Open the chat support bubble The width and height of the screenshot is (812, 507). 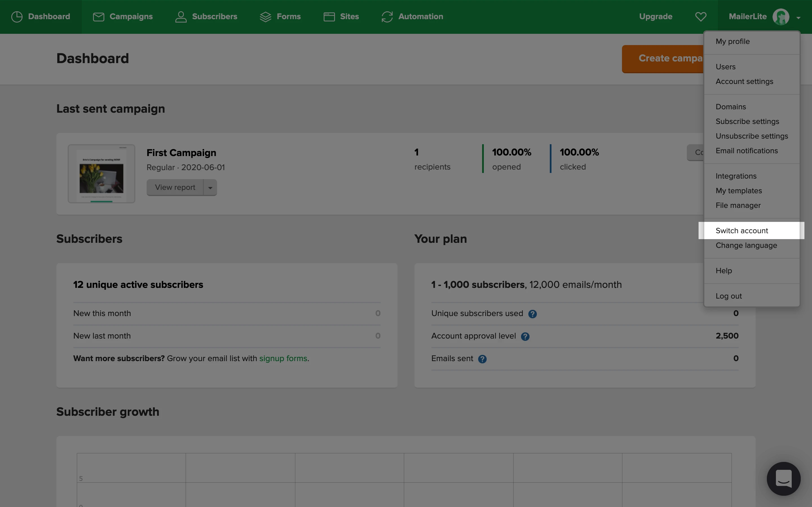(x=784, y=479)
